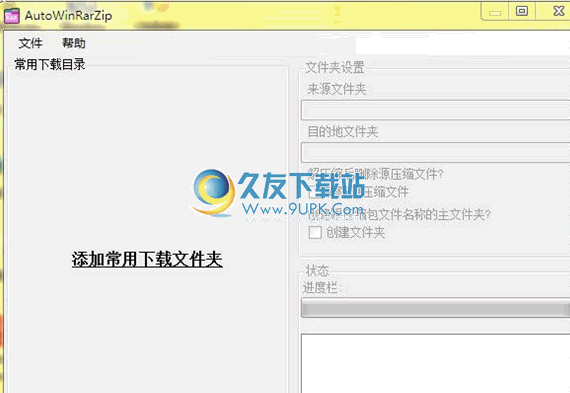Screen dimensions: 570x393
Task: Click the 目的地文件夹 label
Action: (343, 132)
